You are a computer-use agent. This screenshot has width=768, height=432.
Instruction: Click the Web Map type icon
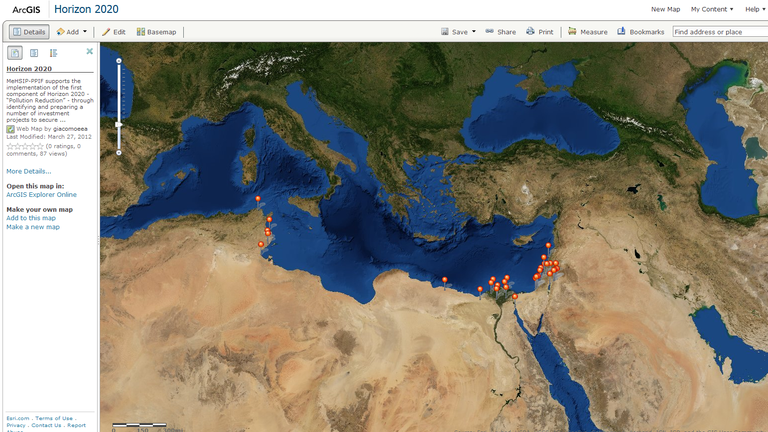[10, 129]
